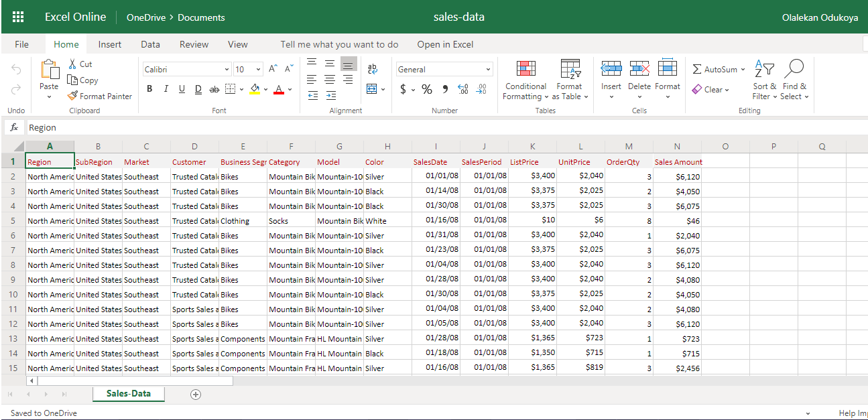This screenshot has height=420, width=868.
Task: Apply italic formatting
Action: (x=166, y=89)
